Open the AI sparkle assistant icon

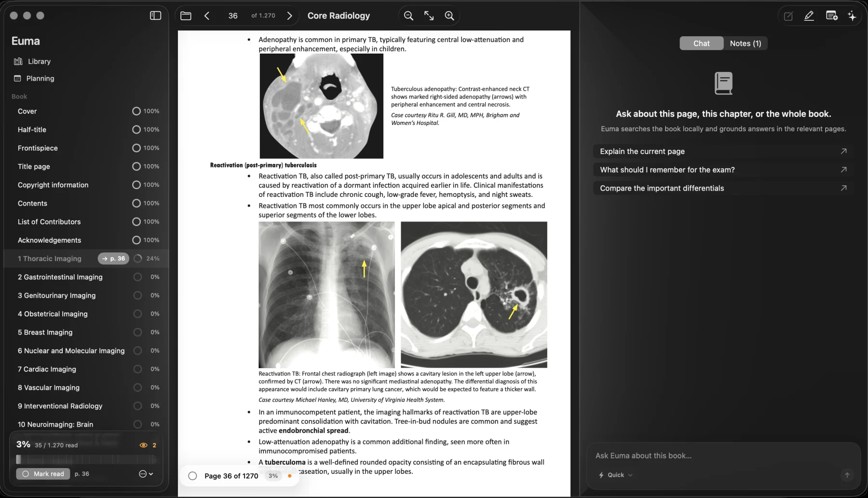[x=852, y=16]
